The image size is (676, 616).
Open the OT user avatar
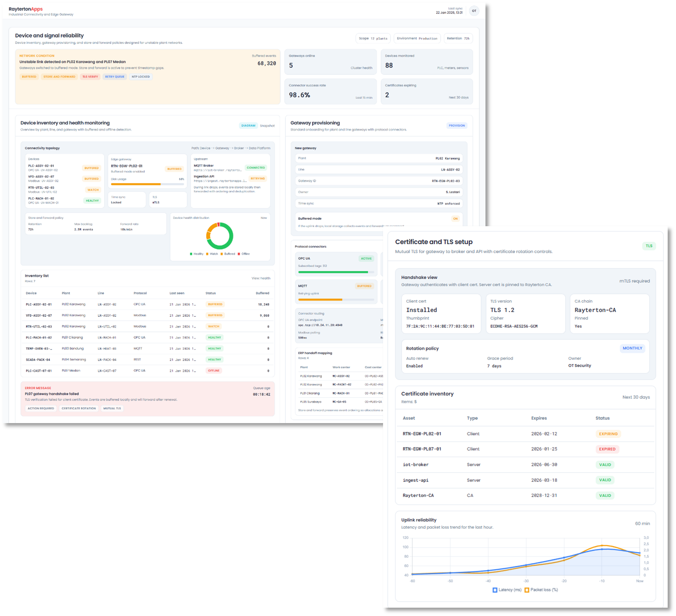coord(474,11)
